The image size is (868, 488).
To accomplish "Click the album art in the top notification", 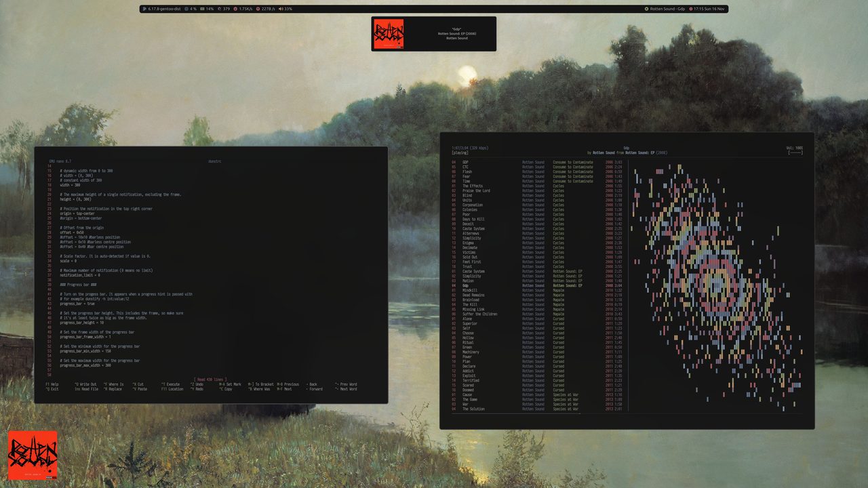I will pos(389,34).
